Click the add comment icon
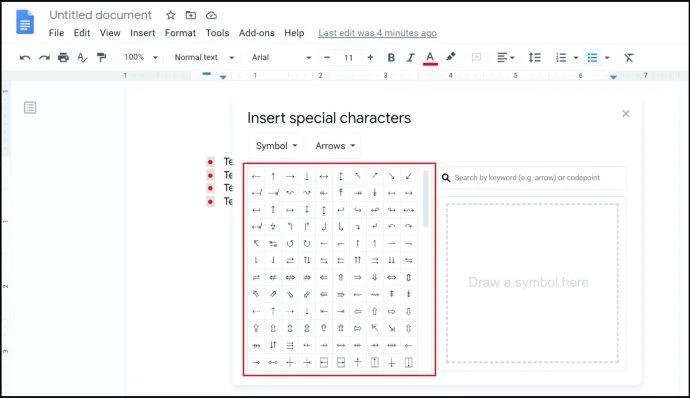The image size is (690, 398). click(x=476, y=58)
